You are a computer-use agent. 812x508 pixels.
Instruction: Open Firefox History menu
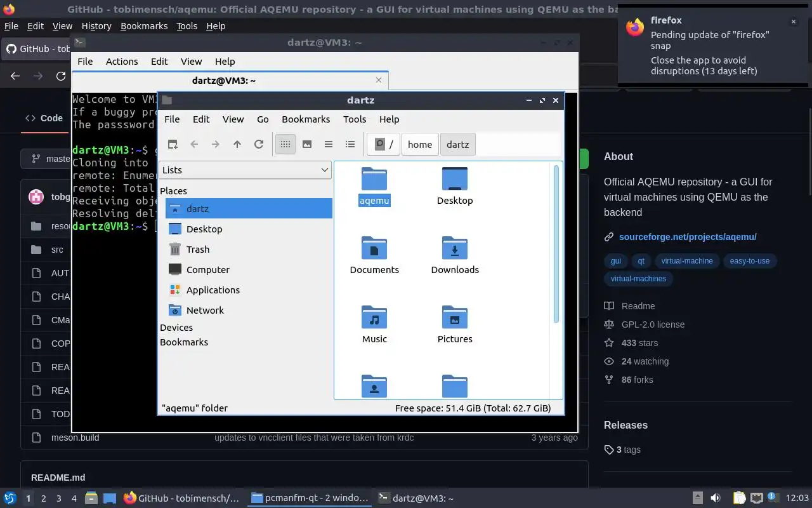point(96,26)
